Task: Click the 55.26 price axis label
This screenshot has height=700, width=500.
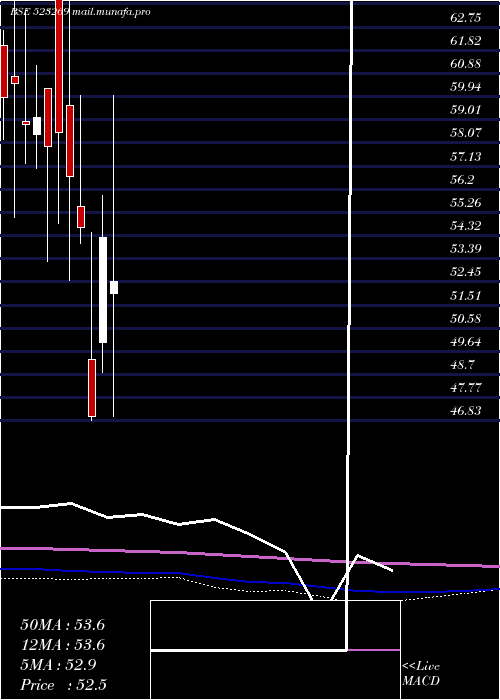Action: [x=466, y=203]
